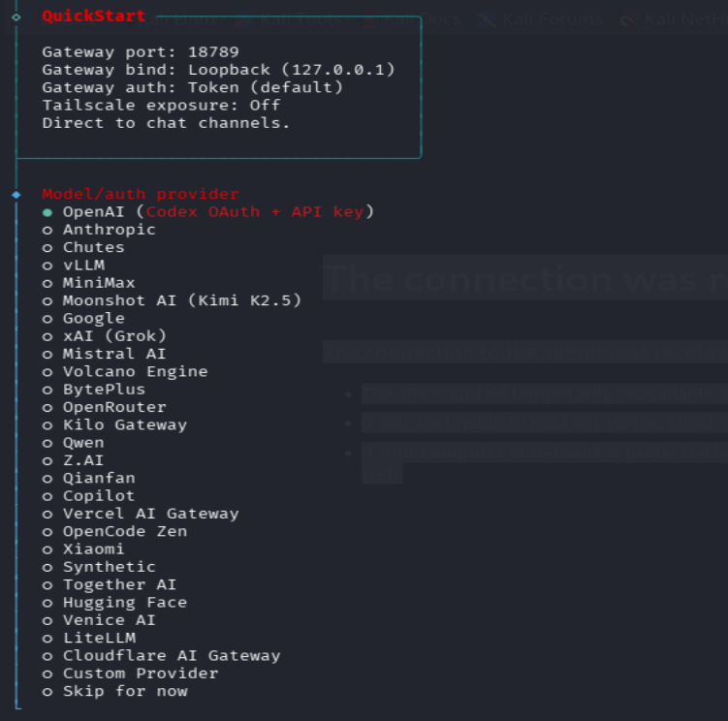Image resolution: width=728 pixels, height=721 pixels.
Task: Click the Model/auth provider heading
Action: [x=141, y=194]
